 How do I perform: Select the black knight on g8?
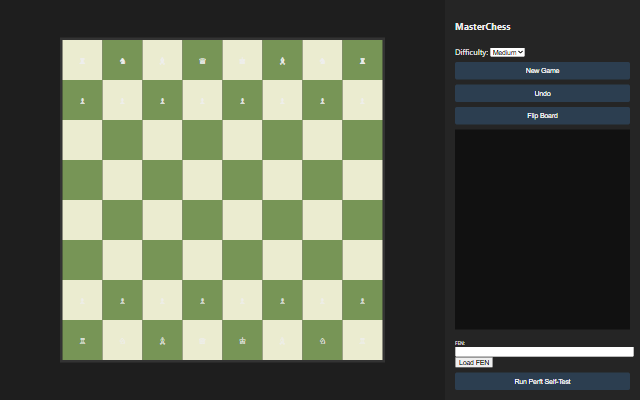(322, 60)
